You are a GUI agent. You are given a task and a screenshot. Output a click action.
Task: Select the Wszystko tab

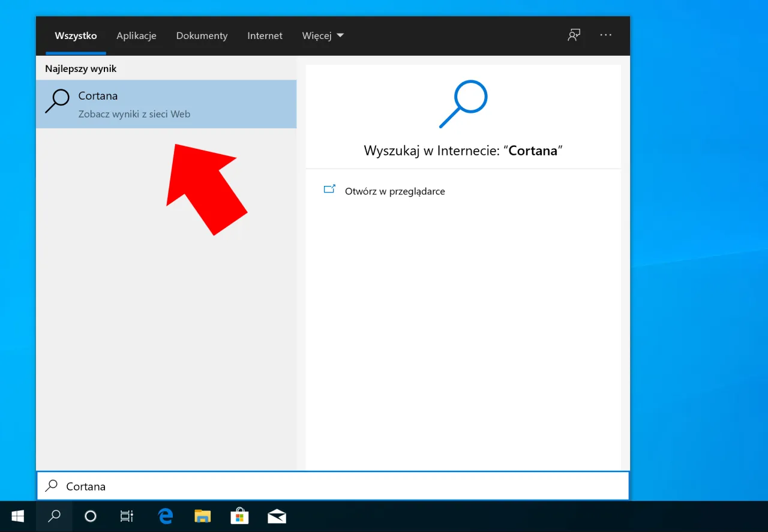point(76,36)
